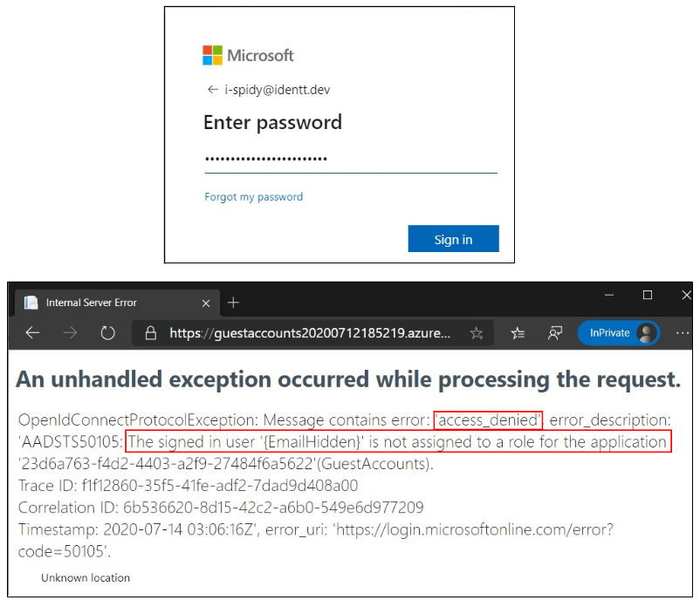Click the back arrow beside i-spidy@identt.dev
This screenshot has height=607, width=700.
click(212, 90)
